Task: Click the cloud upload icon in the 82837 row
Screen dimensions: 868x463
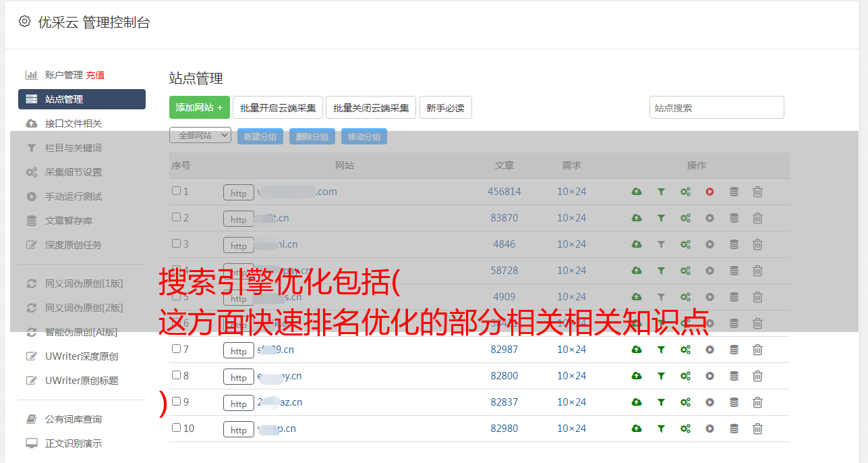Action: coord(637,402)
